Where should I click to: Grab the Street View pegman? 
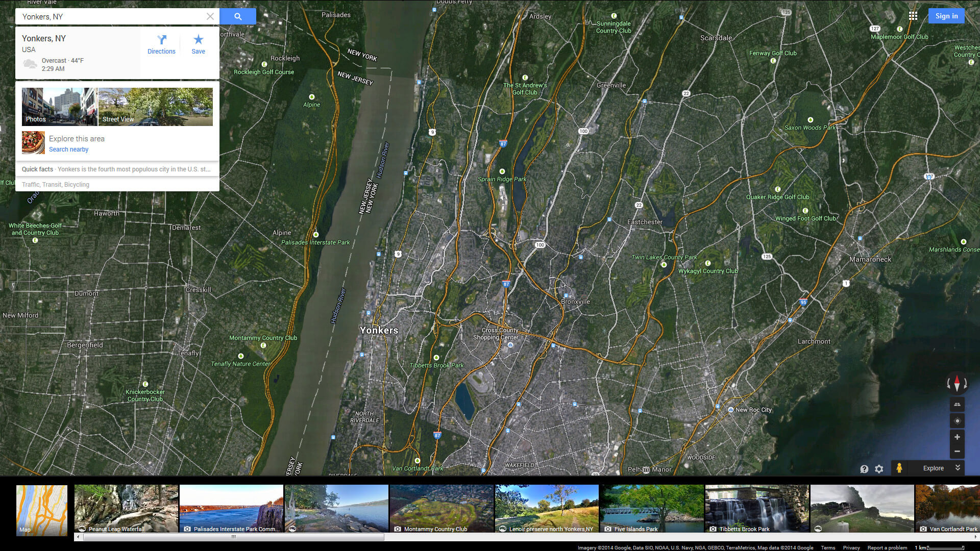pos(899,468)
